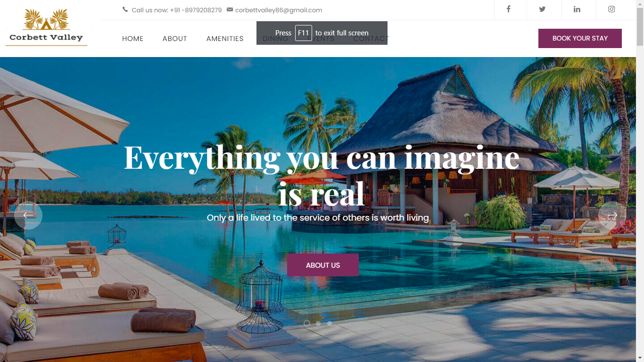The height and width of the screenshot is (362, 644).
Task: Click the Corbett Valley logo
Action: 46,27
